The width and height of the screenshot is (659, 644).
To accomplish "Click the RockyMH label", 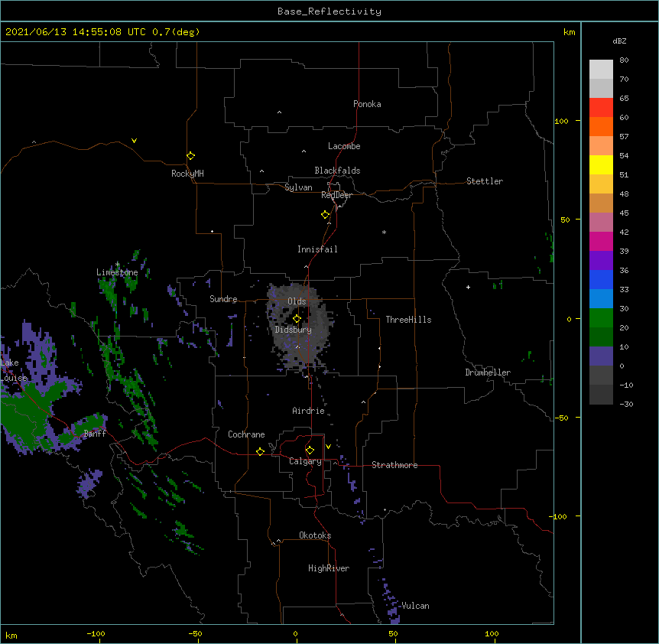I will pyautogui.click(x=187, y=174).
